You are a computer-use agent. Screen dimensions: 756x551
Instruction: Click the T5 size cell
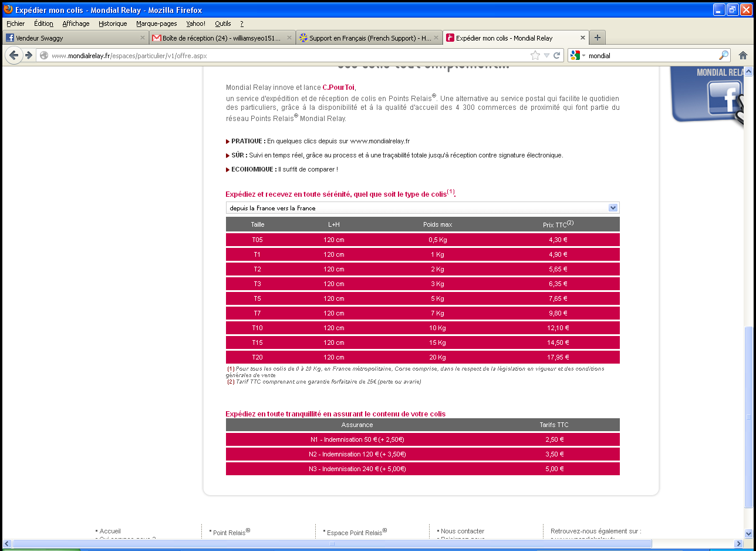(x=257, y=298)
